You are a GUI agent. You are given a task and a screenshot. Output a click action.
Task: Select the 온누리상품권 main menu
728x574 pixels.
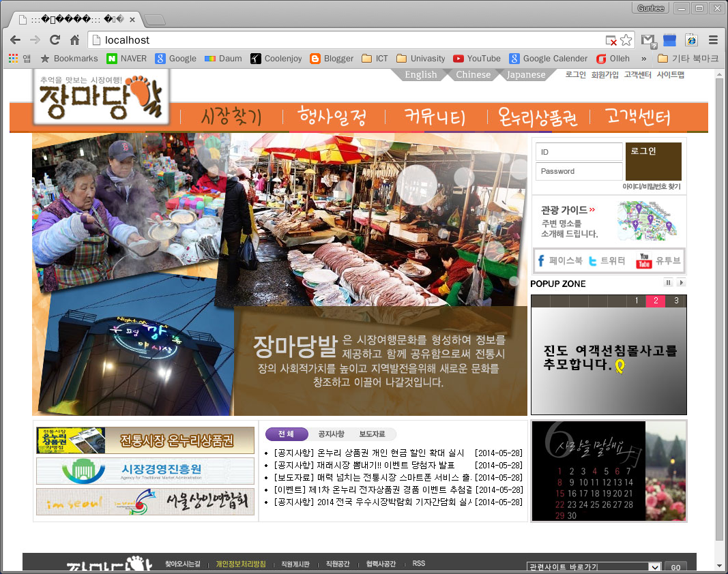coord(538,117)
